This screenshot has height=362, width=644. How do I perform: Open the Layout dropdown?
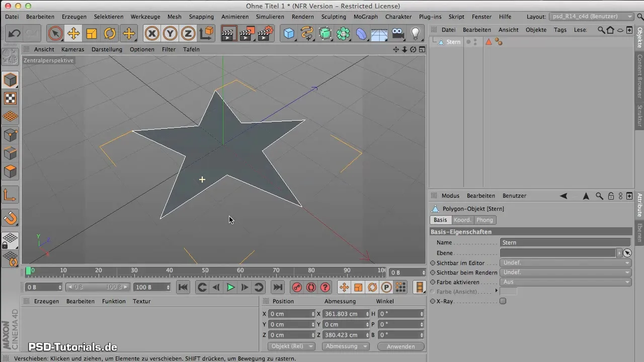(591, 17)
